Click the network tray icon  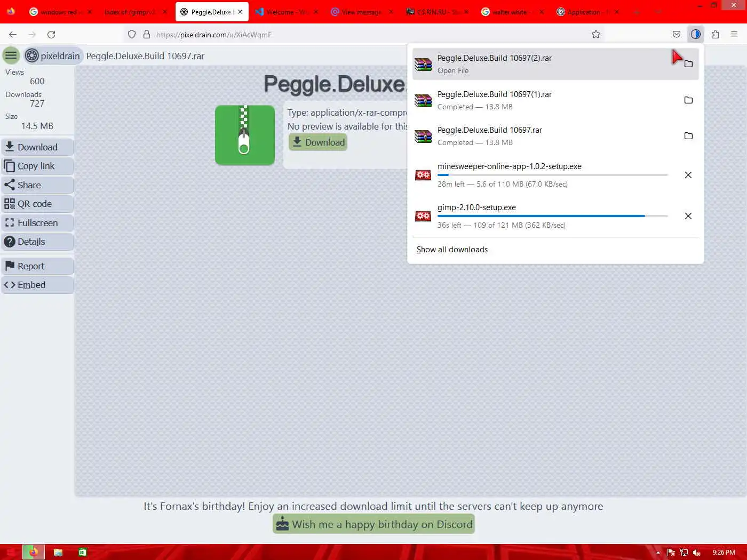pos(684,553)
